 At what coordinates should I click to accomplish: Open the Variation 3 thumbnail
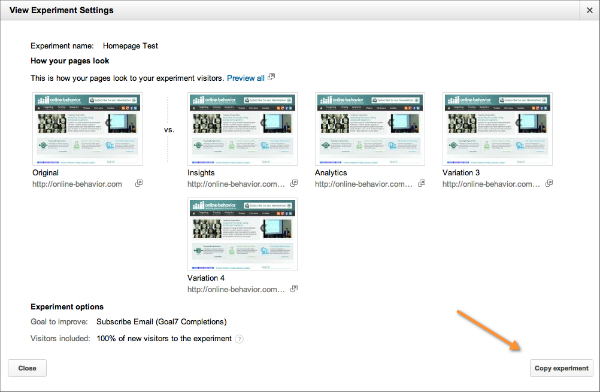coord(497,129)
